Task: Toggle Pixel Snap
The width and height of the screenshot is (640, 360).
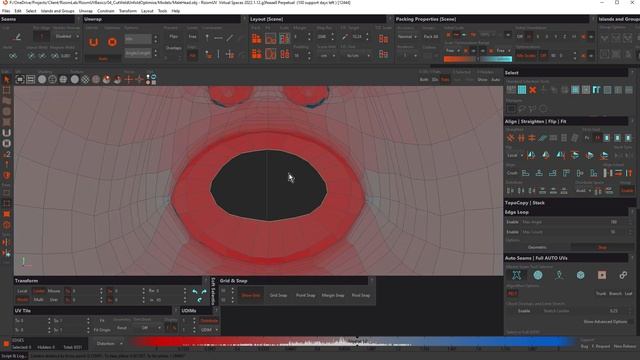Action: (x=361, y=295)
